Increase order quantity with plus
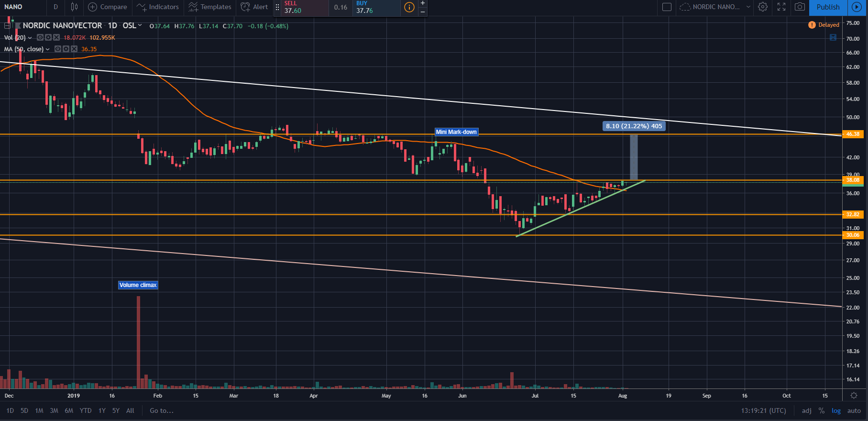 [x=423, y=3]
